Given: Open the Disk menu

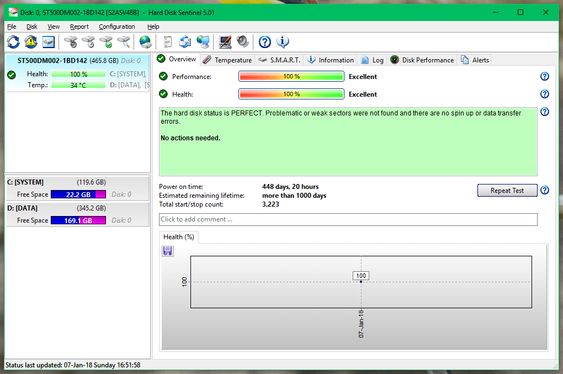Looking at the screenshot, I should tap(32, 27).
